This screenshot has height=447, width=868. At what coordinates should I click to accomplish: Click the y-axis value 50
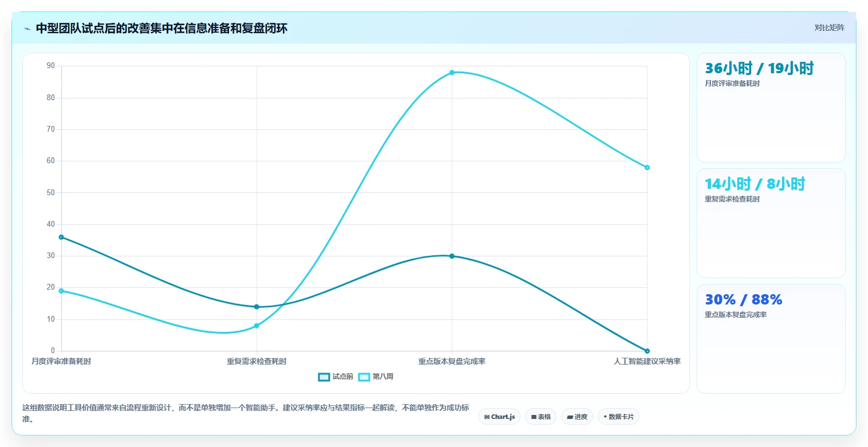51,193
